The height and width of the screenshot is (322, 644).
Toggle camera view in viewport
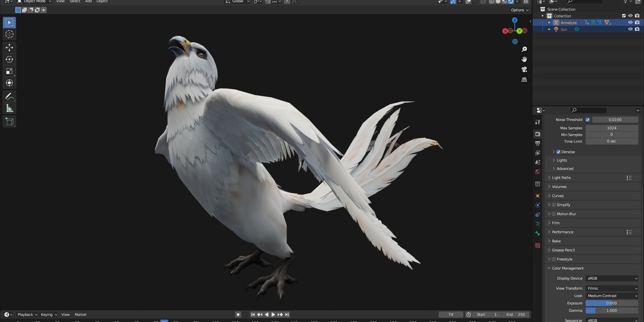[524, 69]
